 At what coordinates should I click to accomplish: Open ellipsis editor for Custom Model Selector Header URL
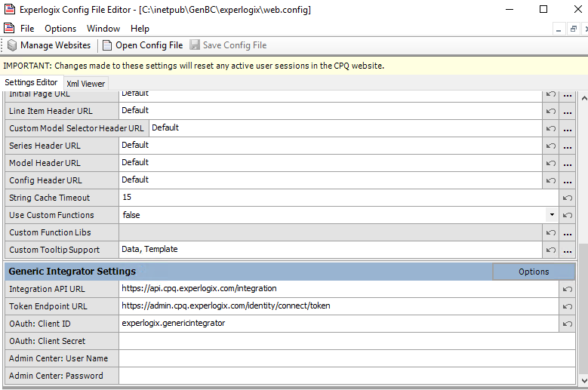click(568, 128)
